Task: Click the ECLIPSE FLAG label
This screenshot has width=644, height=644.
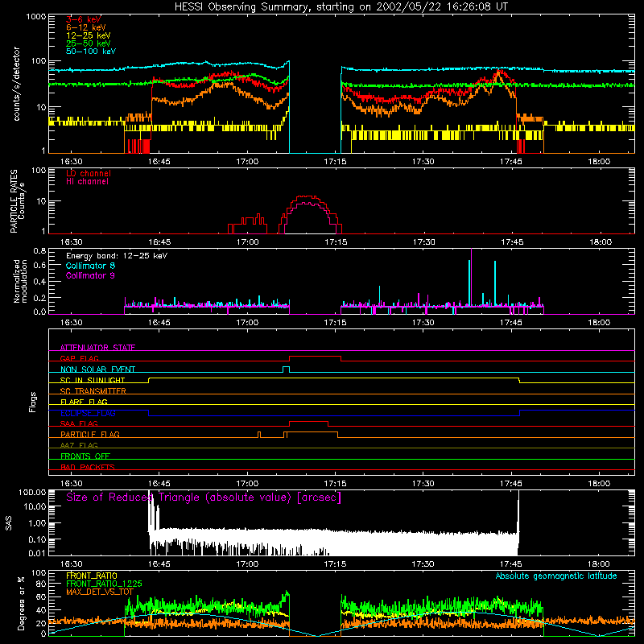Action: point(88,413)
